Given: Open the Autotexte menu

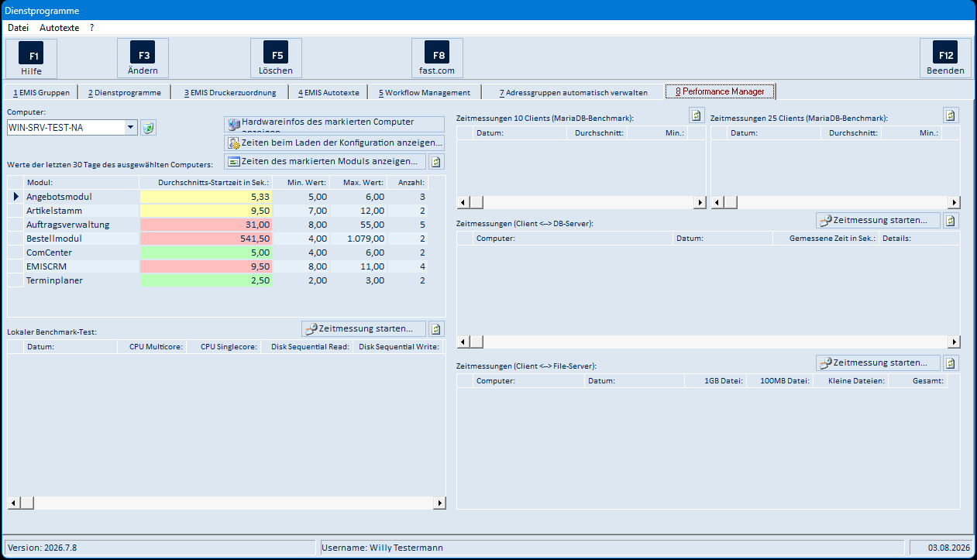Looking at the screenshot, I should [60, 27].
